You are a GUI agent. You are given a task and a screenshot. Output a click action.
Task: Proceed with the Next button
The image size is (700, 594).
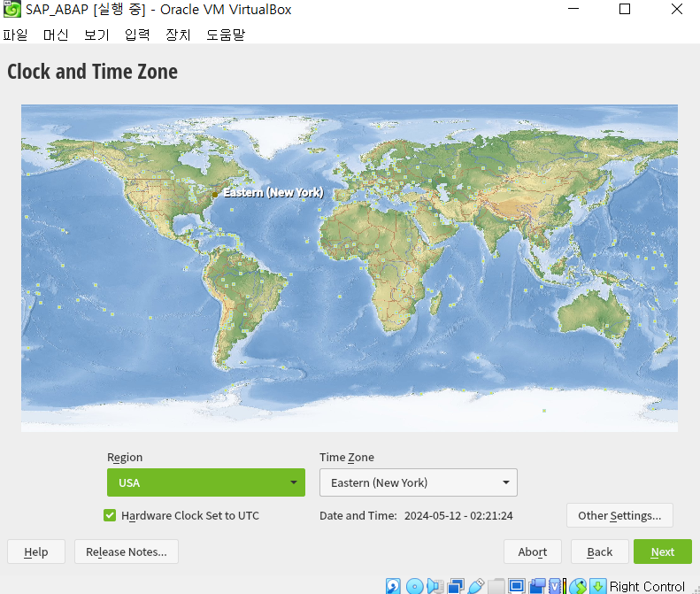coord(663,552)
